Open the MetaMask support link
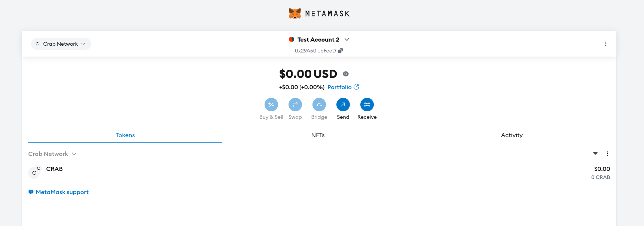The width and height of the screenshot is (644, 226). coord(62,192)
